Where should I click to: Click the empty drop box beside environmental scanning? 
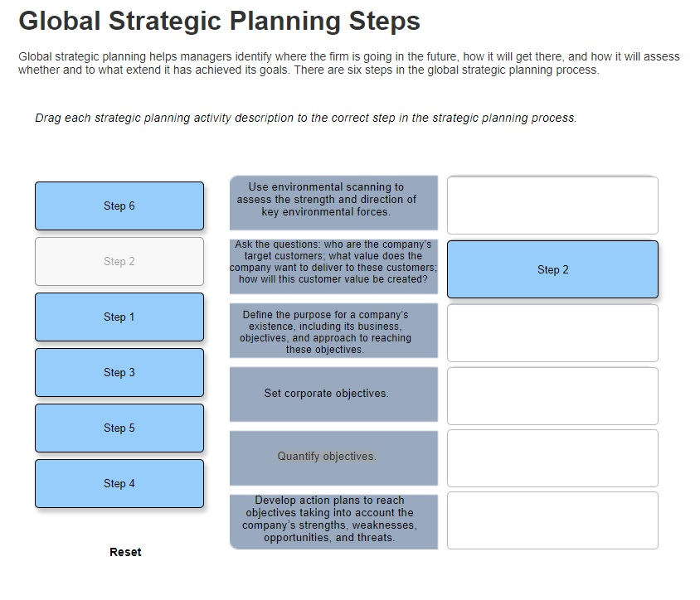tap(552, 206)
